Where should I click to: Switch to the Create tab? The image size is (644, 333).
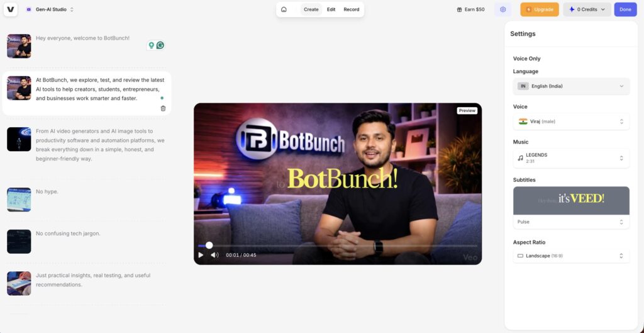coord(311,9)
